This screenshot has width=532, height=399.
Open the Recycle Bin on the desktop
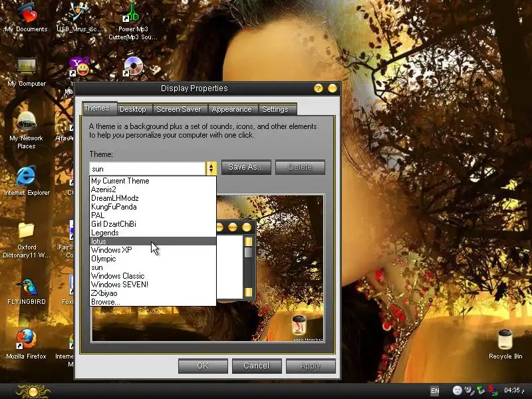tap(505, 344)
